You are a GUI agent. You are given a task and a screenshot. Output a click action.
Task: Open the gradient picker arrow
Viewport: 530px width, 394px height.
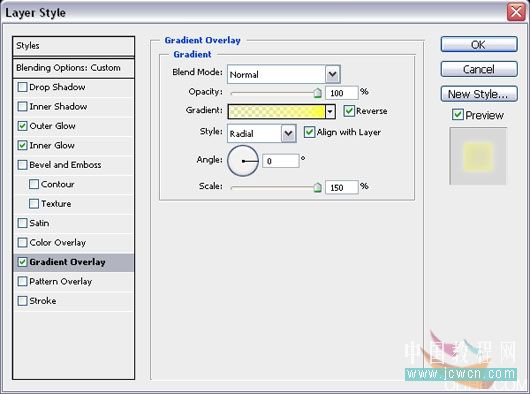point(330,111)
